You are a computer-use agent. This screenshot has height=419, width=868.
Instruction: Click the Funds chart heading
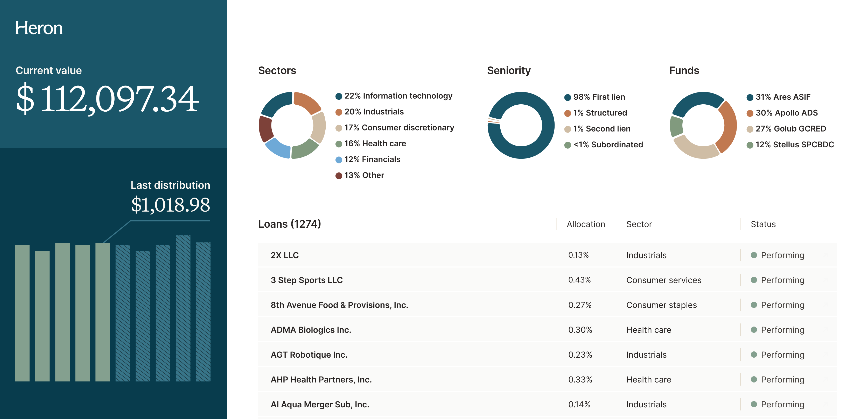(684, 70)
